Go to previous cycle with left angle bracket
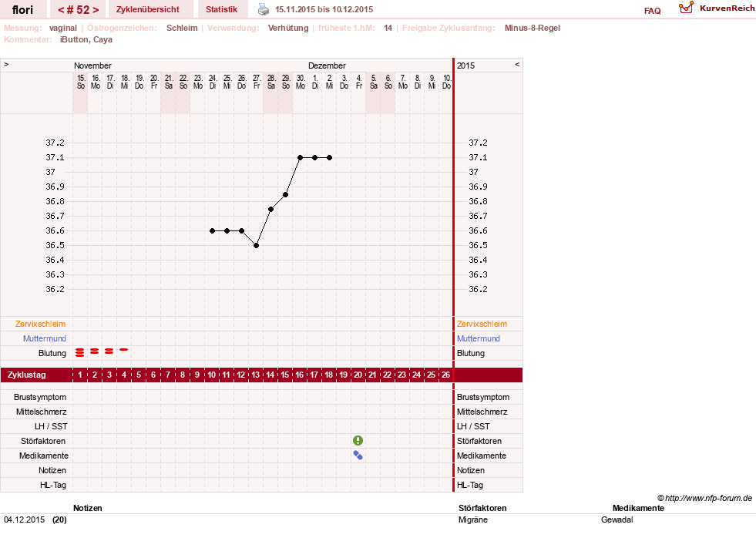The image size is (756, 538). [x=61, y=10]
